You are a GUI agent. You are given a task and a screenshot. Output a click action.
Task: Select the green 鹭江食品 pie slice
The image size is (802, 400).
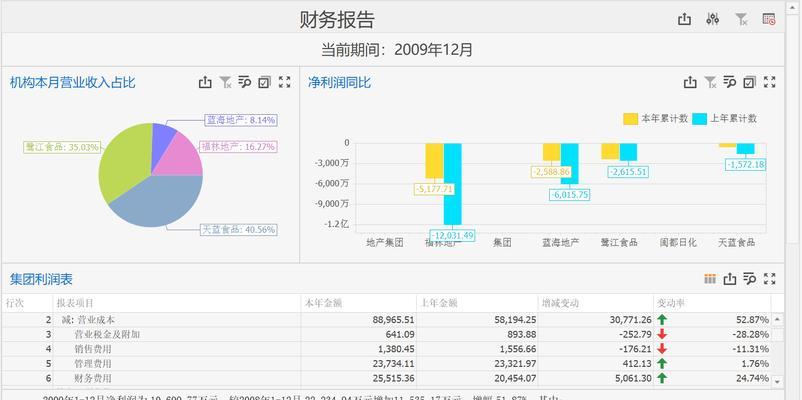tap(125, 161)
